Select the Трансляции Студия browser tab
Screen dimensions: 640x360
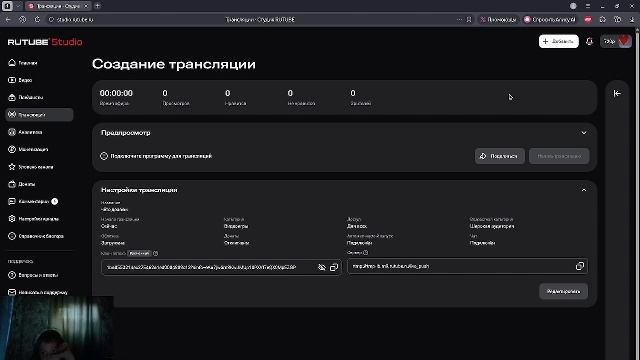coord(58,6)
